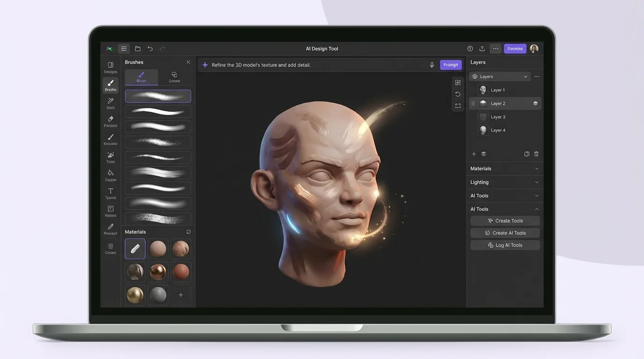Select the Brush tool in the left sidebar

click(110, 85)
